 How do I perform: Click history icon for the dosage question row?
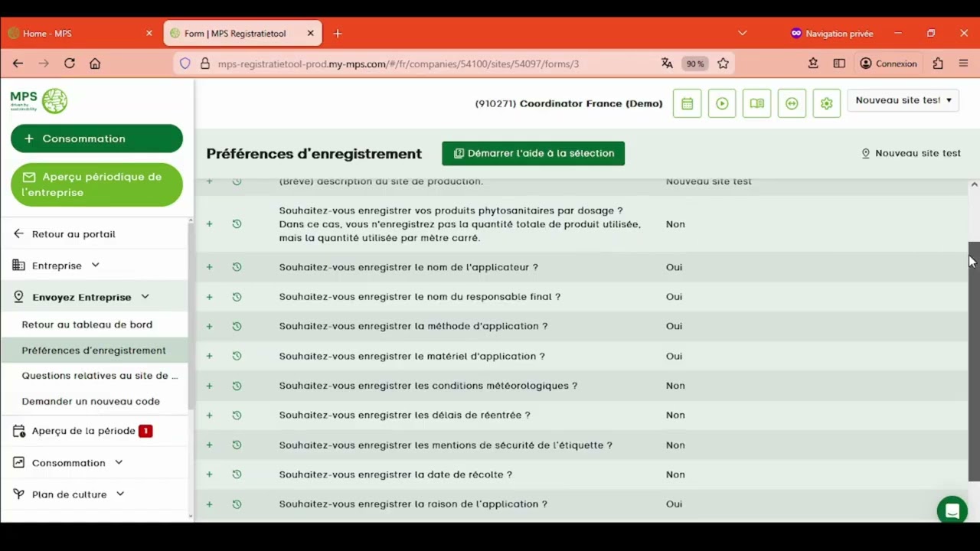[237, 224]
